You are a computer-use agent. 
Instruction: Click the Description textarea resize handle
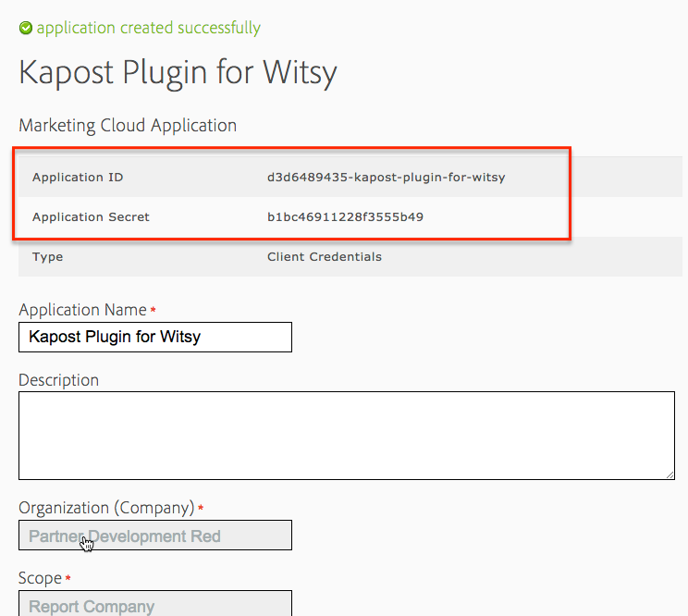(670, 474)
